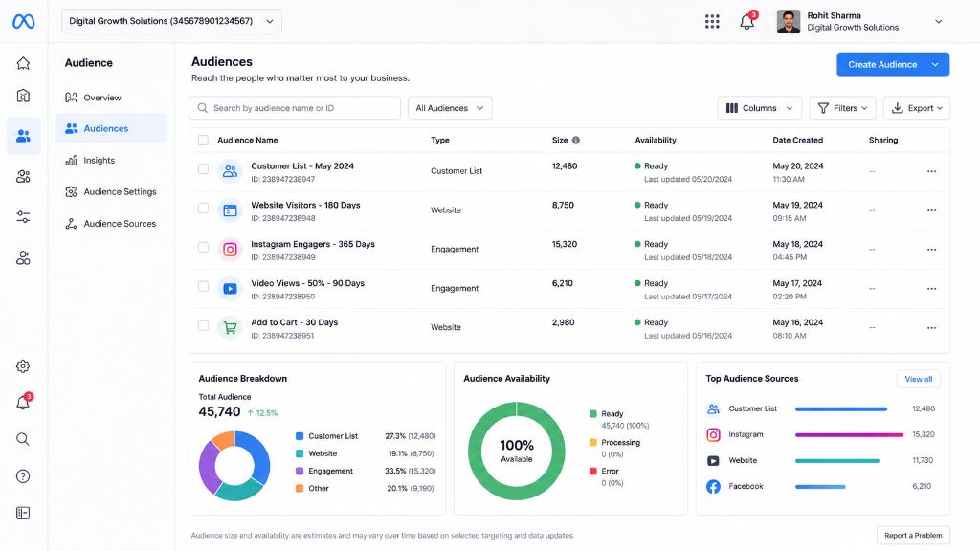Open the Columns dropdown
Viewport: 980px width, 551px height.
point(759,108)
